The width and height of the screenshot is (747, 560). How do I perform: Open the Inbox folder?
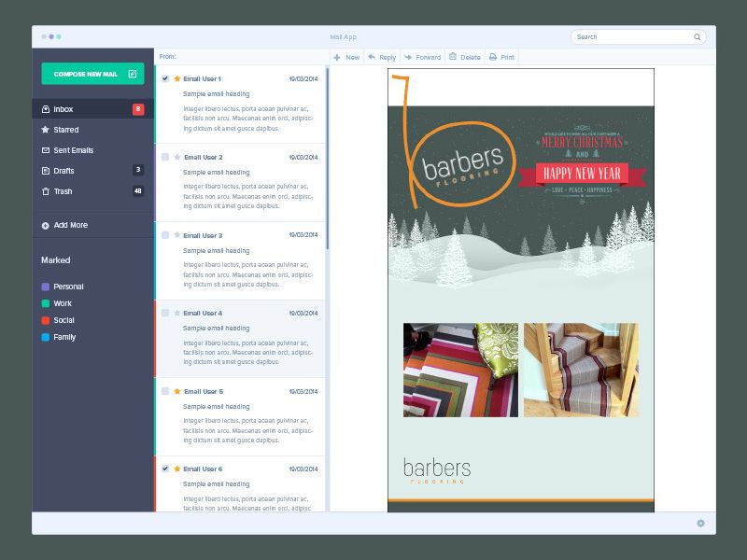coord(92,109)
